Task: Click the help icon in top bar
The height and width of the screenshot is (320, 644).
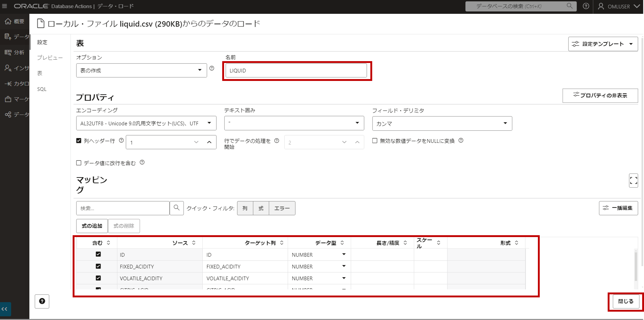Action: click(586, 6)
